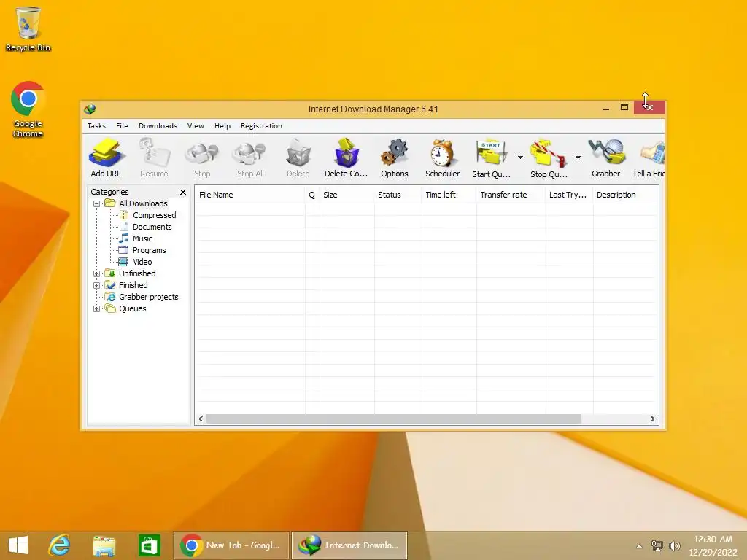
Task: Collapse the All Downloads tree node
Action: 97,204
